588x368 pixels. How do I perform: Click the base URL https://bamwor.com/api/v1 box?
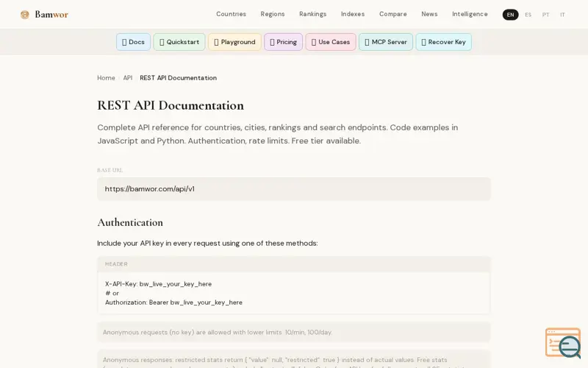(x=293, y=189)
